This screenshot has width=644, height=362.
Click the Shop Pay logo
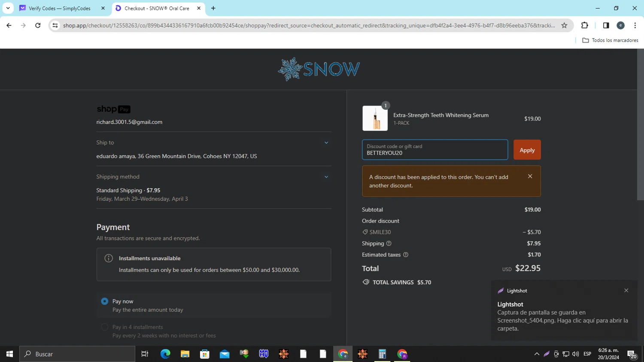(x=113, y=109)
